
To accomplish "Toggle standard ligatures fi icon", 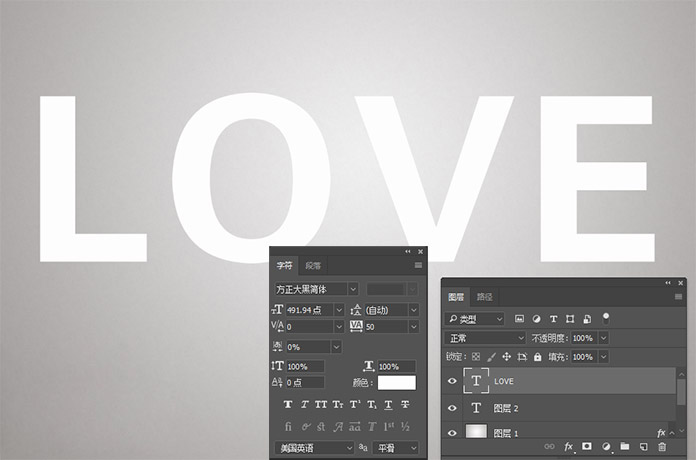I will pos(288,427).
